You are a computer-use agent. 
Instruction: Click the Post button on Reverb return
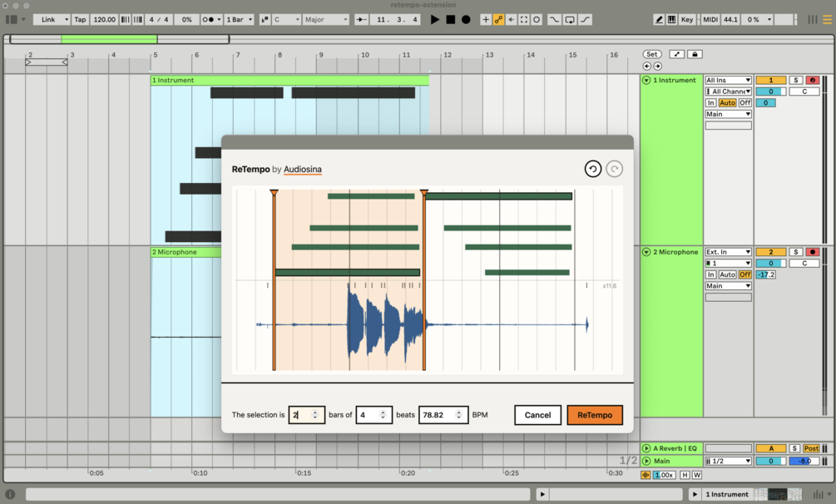811,448
